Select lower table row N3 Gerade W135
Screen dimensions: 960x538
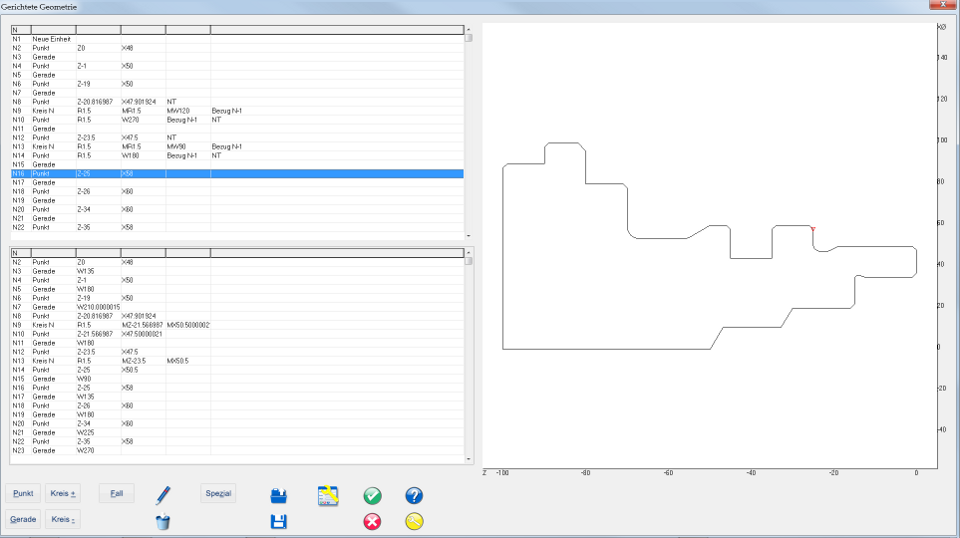point(238,271)
